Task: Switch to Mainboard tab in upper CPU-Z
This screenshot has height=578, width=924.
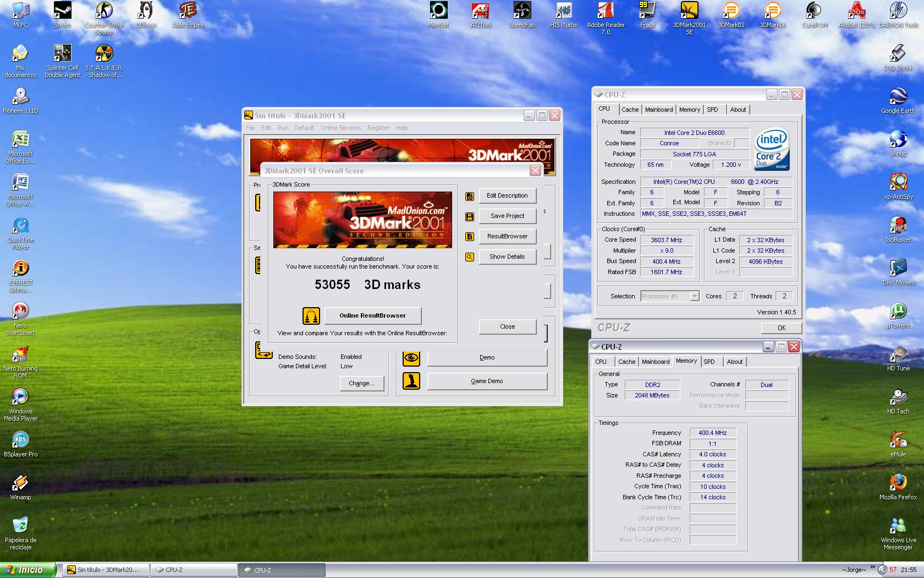Action: [x=659, y=110]
